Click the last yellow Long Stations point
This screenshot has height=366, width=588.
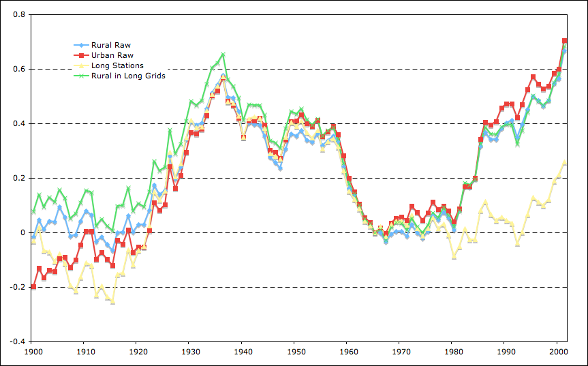coord(564,162)
